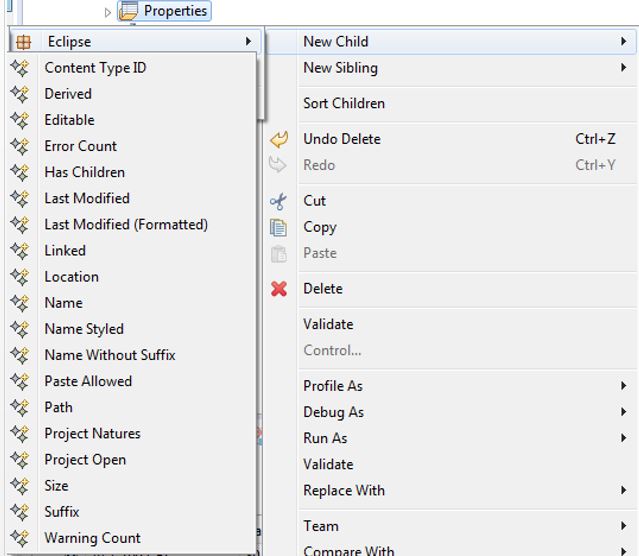Choose Sort Children from context menu
The width and height of the screenshot is (639, 556).
tap(343, 103)
